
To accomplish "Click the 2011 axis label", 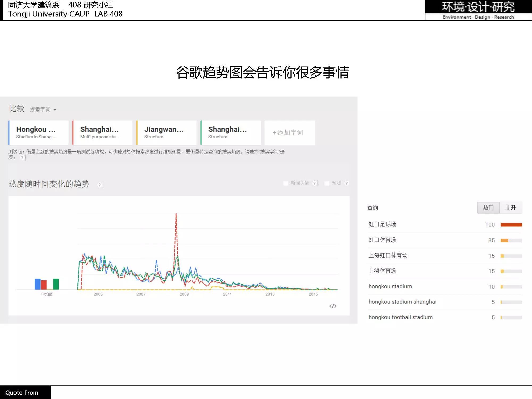I will tap(227, 294).
